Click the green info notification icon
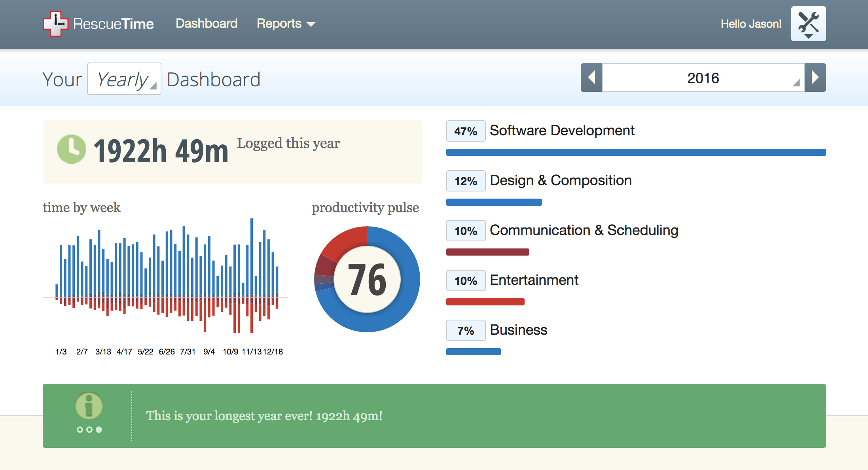 pos(89,406)
